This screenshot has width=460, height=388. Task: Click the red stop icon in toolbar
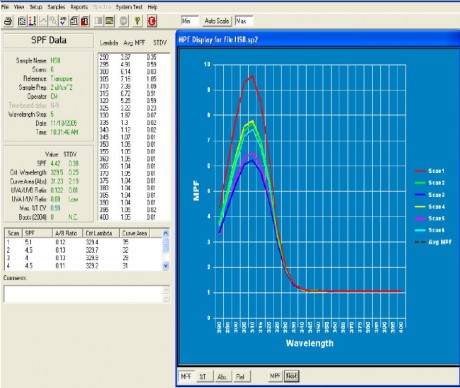tap(152, 21)
